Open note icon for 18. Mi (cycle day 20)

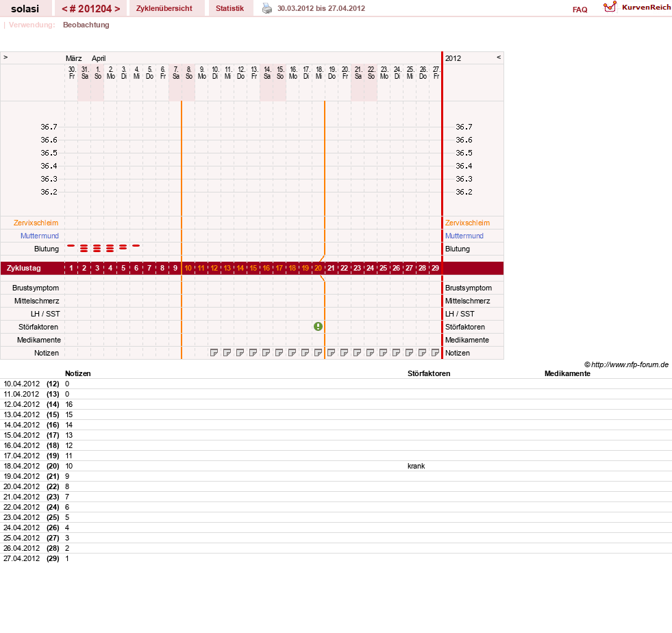[318, 353]
